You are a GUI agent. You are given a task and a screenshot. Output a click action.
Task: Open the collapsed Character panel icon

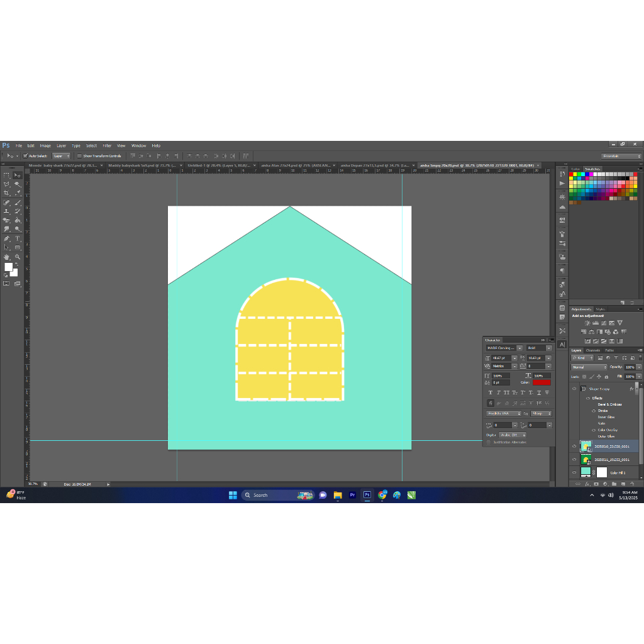pos(562,345)
